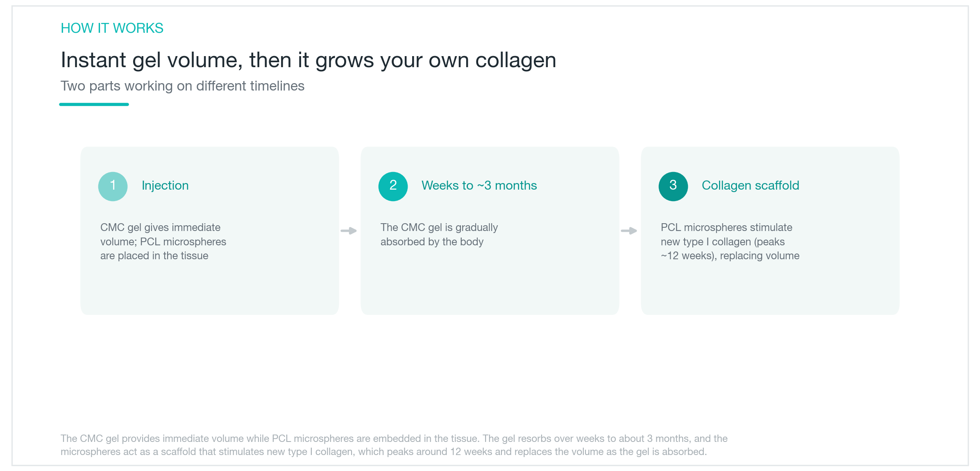Click the step 3 circle badge
This screenshot has height=471, width=980.
coord(673,186)
